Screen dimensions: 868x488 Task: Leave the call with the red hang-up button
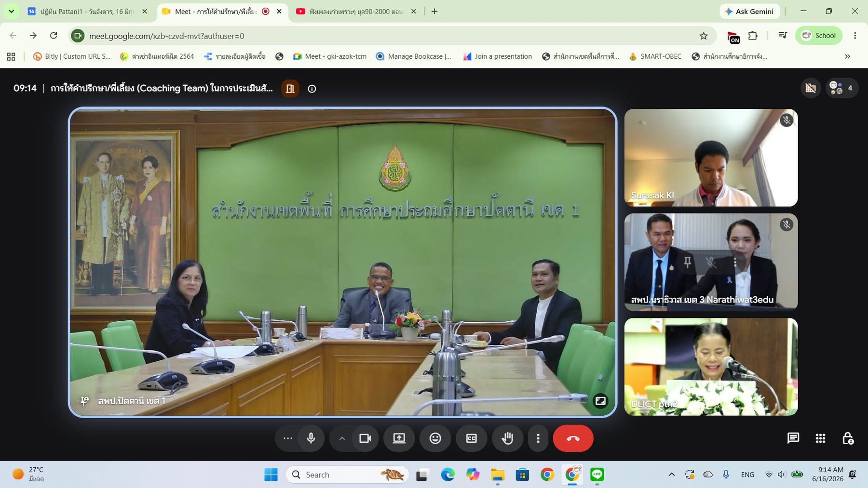573,438
